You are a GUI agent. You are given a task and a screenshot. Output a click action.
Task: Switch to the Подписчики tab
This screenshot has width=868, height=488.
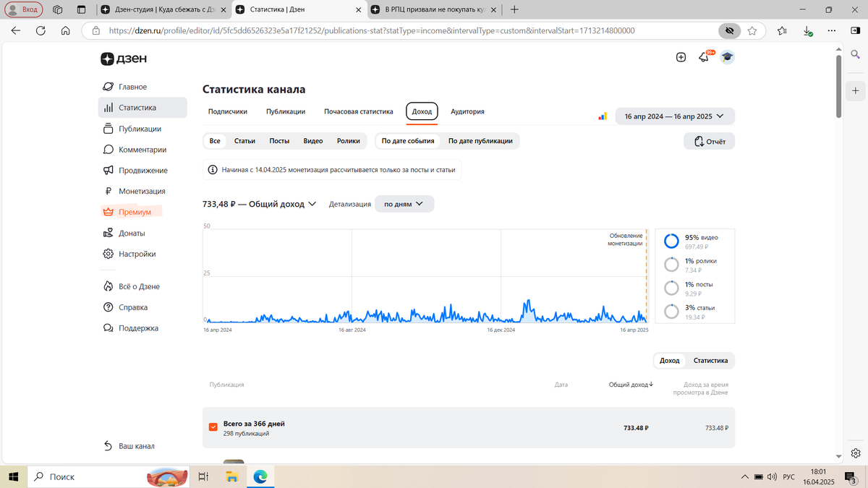228,111
